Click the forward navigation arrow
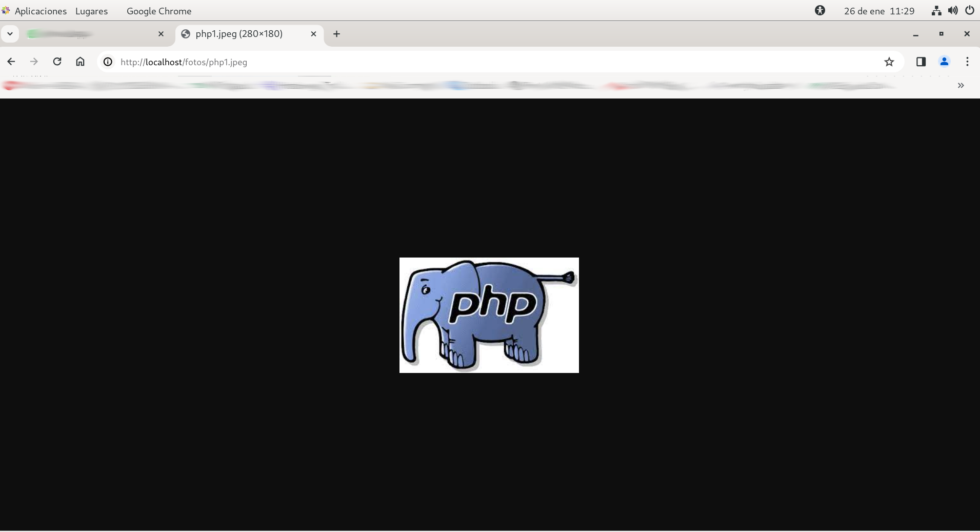Screen dimensions: 980x532 (34, 62)
